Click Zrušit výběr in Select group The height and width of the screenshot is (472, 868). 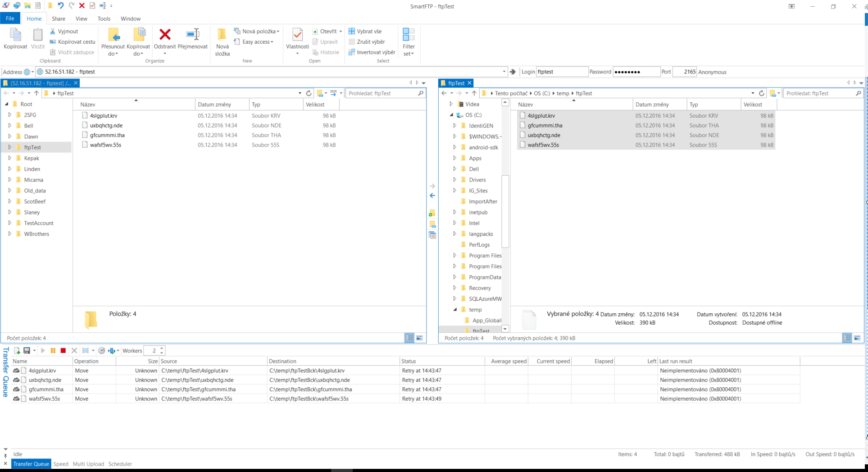(367, 42)
